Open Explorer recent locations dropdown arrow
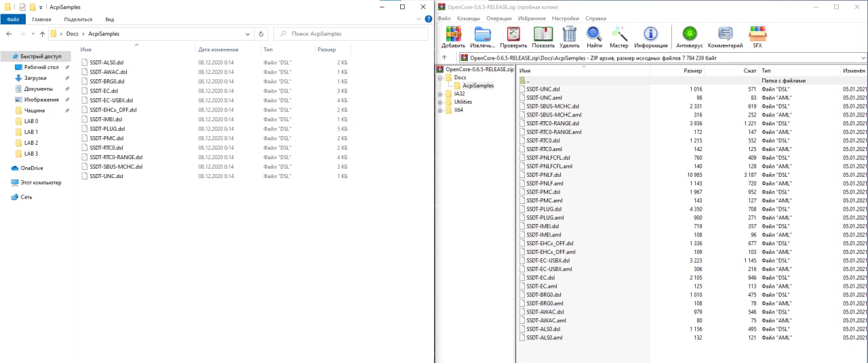The width and height of the screenshot is (868, 363). click(x=35, y=34)
